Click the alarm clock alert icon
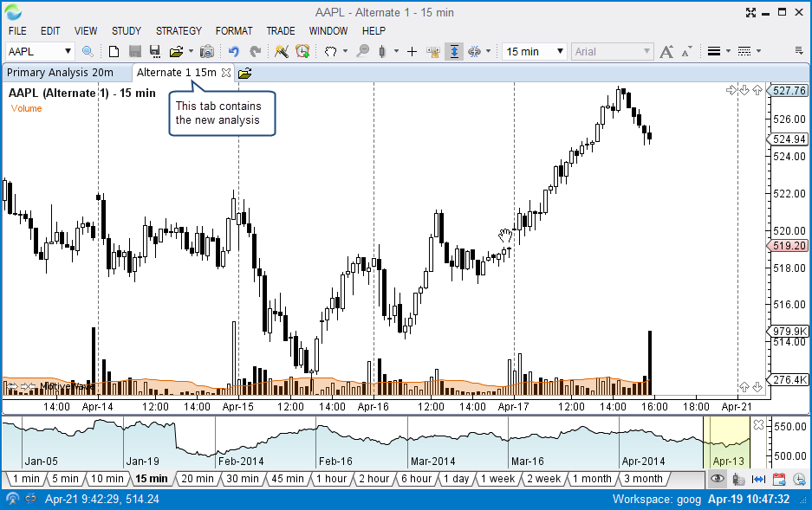812x510 pixels. click(302, 51)
